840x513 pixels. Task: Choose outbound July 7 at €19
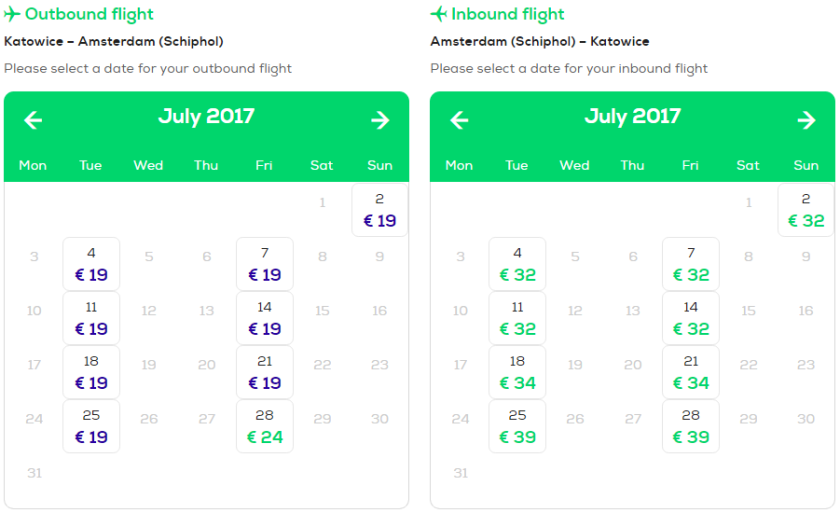coord(264,264)
